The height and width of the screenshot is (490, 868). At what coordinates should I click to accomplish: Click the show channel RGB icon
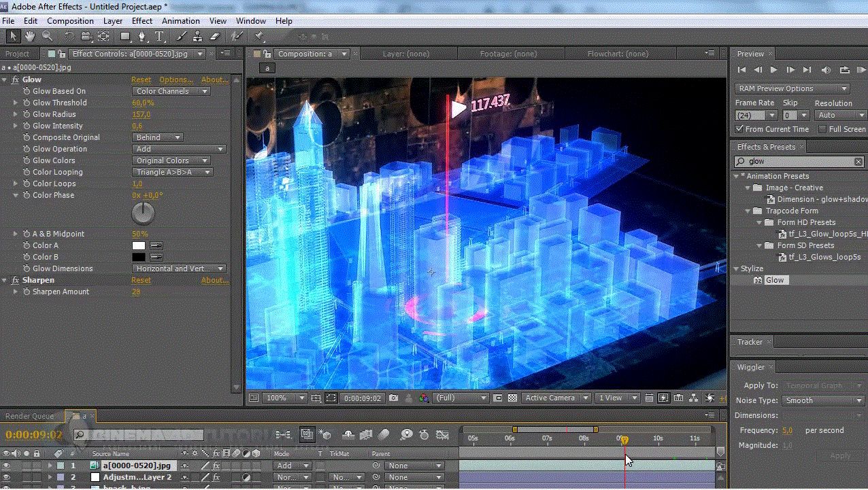[424, 398]
